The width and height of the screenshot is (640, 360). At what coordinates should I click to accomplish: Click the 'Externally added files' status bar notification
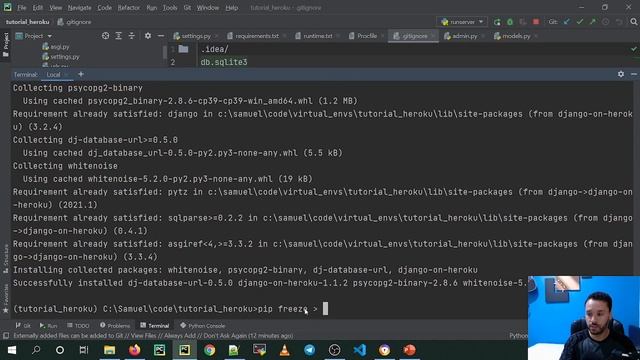[153, 336]
